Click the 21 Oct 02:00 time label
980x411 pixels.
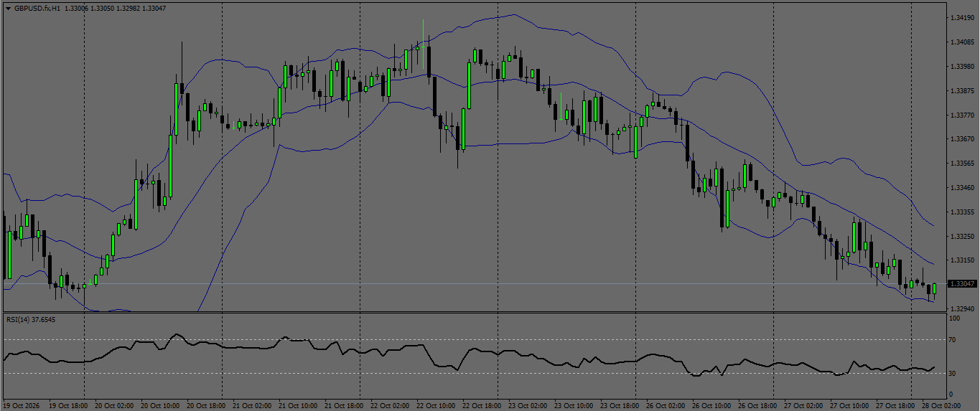252,405
